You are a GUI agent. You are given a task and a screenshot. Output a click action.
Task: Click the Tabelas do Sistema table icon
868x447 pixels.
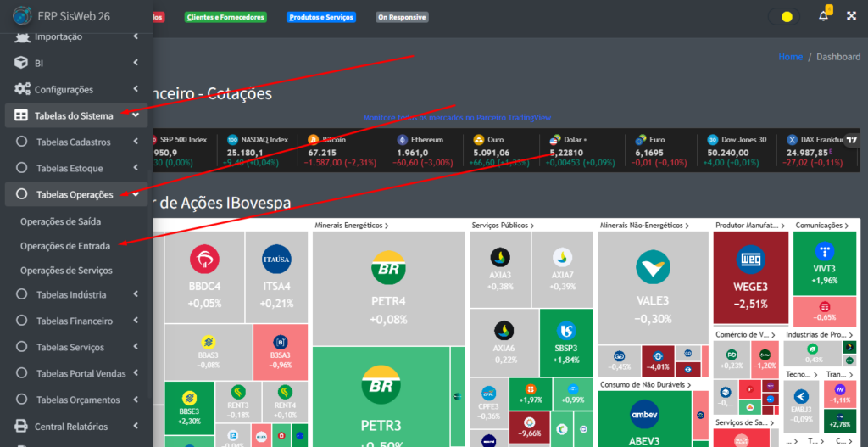point(21,115)
